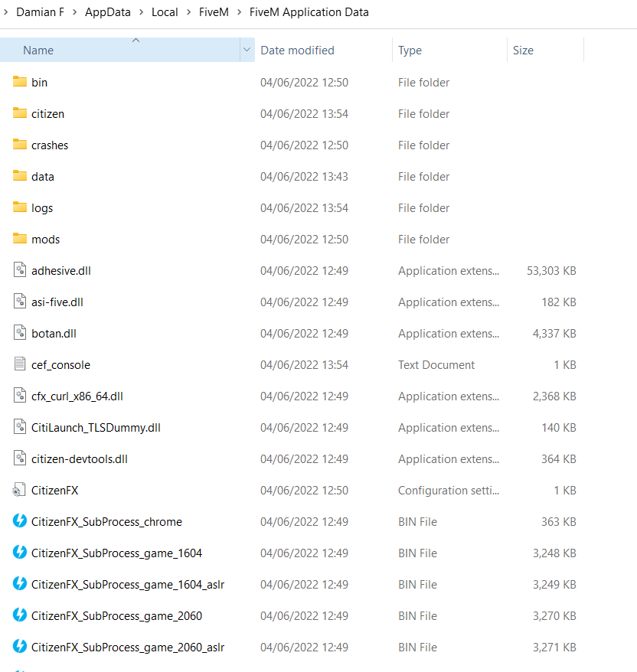Open the bin folder icon
This screenshot has height=672, width=637.
pos(20,81)
